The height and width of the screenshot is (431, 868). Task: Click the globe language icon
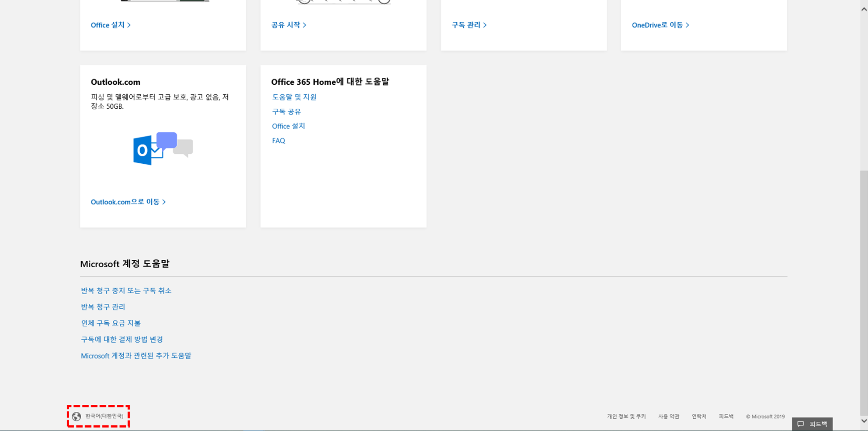[76, 416]
